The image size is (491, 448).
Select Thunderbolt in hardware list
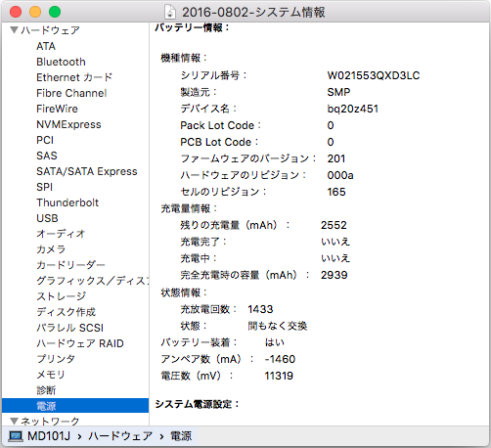click(x=67, y=202)
